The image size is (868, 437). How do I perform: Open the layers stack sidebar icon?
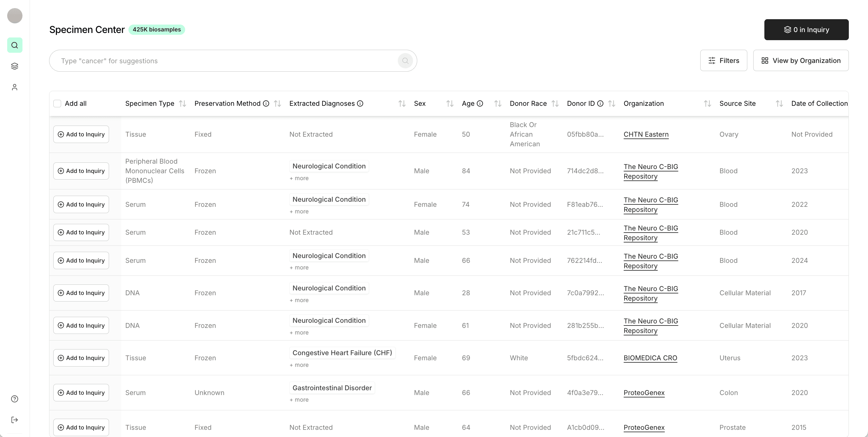[x=14, y=66]
